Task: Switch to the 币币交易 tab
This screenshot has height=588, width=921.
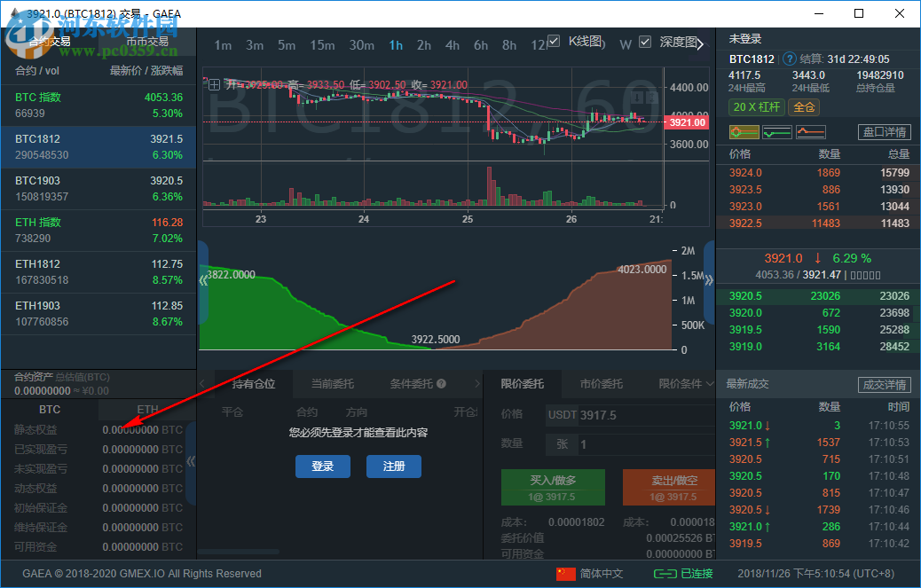Action: (147, 42)
